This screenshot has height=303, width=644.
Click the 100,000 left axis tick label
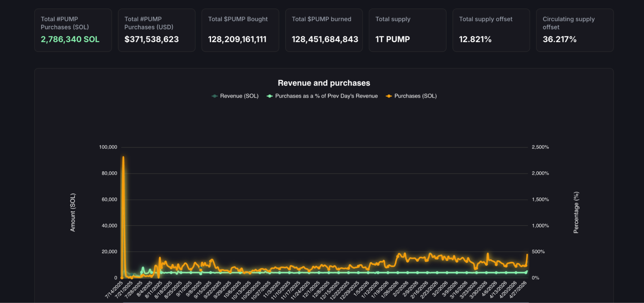108,147
